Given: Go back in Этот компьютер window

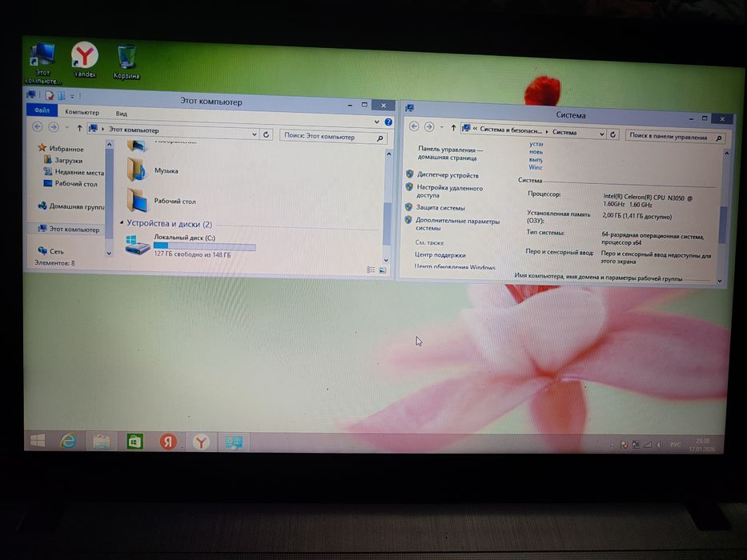Looking at the screenshot, I should click(37, 126).
